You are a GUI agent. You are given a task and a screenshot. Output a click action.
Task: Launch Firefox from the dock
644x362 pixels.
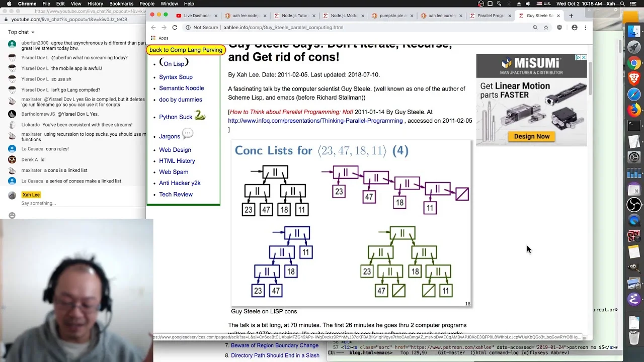(x=634, y=109)
